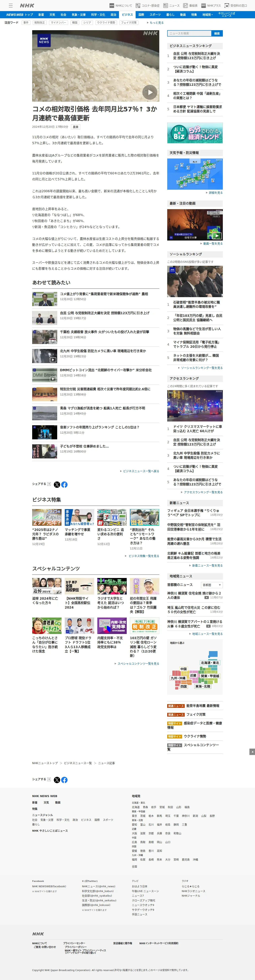Share on X from icon below article list
This screenshot has height=980, width=255.
(57, 484)
